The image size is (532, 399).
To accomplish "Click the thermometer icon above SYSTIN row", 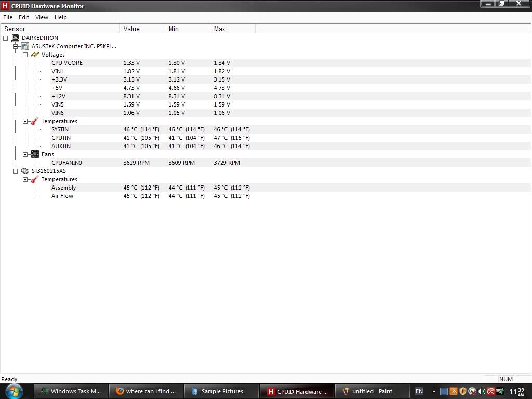I will pyautogui.click(x=35, y=121).
